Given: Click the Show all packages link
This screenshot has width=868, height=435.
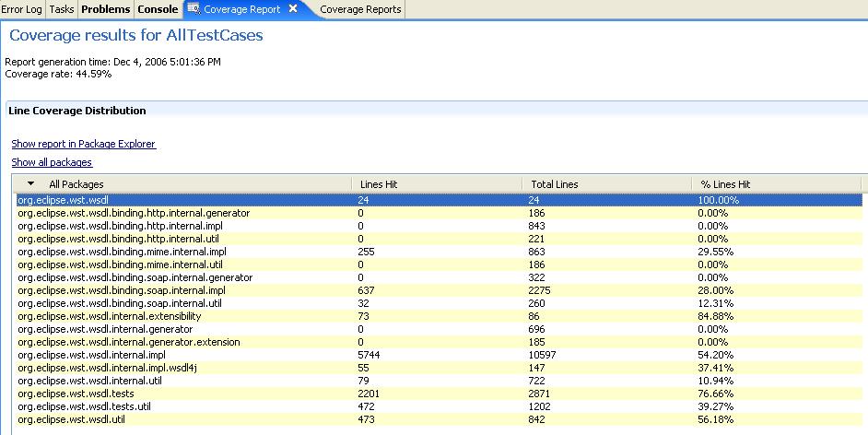Looking at the screenshot, I should pos(52,162).
